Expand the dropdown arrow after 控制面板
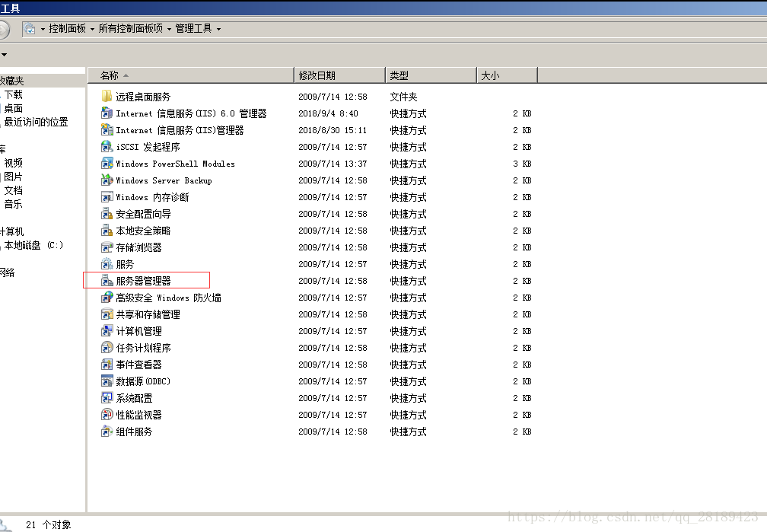Screen dimensions: 767x532 coord(92,30)
